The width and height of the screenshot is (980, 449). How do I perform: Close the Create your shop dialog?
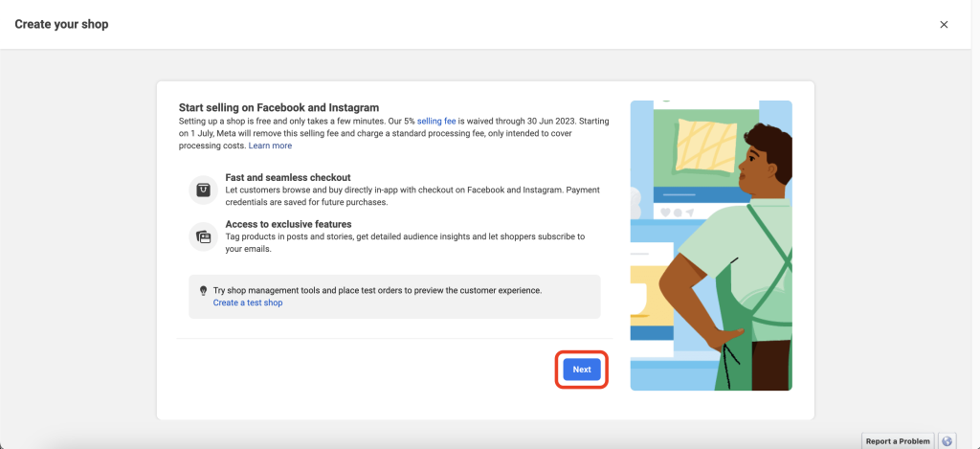[x=944, y=24]
